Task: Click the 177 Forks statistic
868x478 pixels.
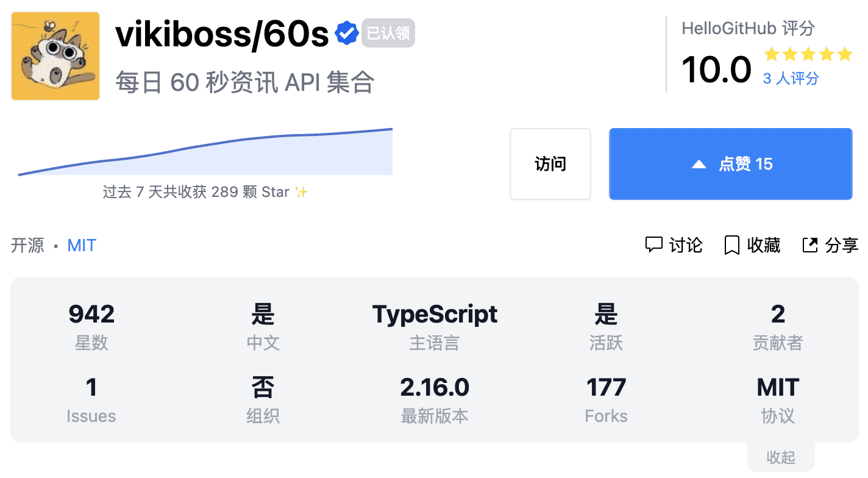Action: pyautogui.click(x=606, y=388)
